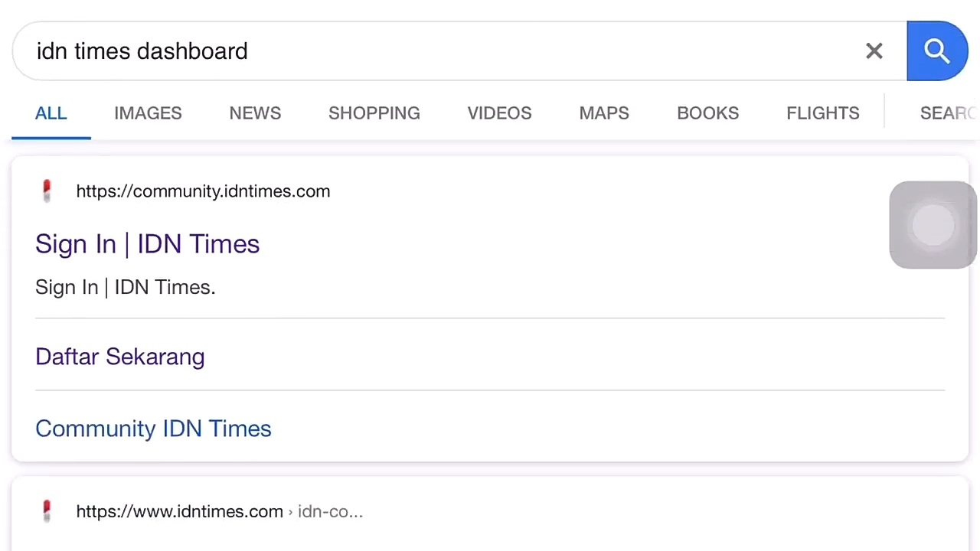The width and height of the screenshot is (980, 551).
Task: Select the ALL results tab
Action: click(51, 113)
